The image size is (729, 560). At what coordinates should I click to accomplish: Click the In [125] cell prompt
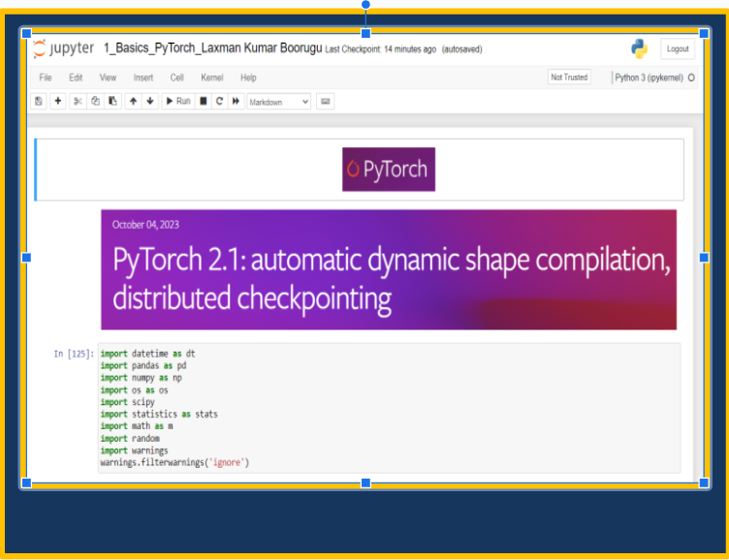tap(74, 355)
